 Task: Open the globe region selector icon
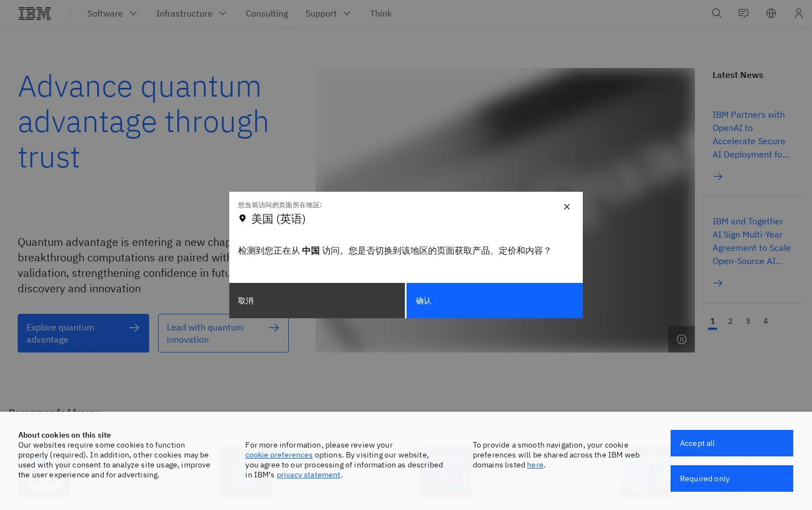tap(771, 13)
